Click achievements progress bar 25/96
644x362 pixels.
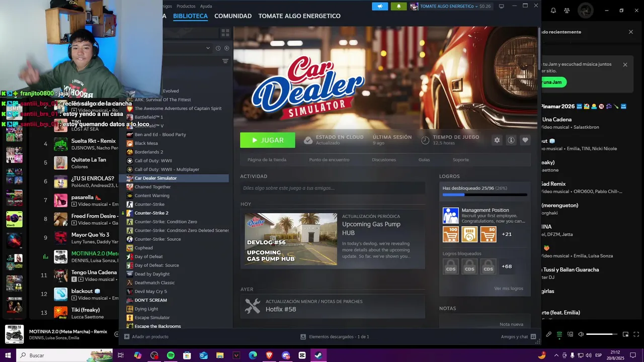click(485, 195)
